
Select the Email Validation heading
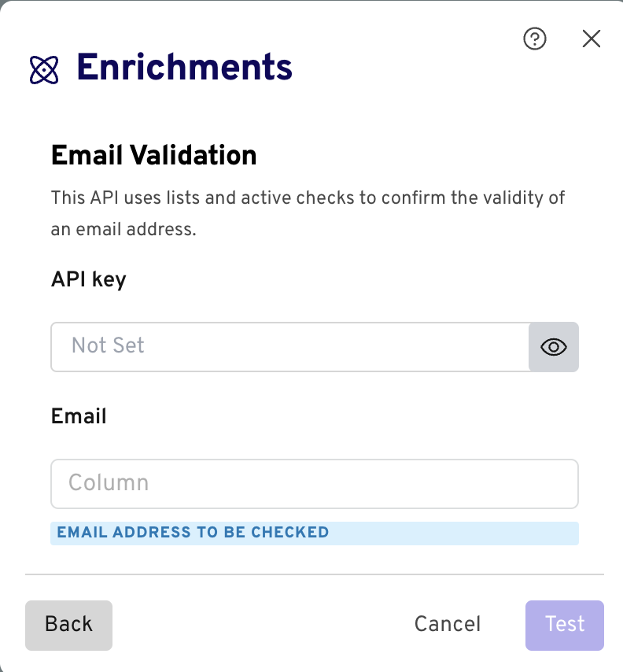click(x=153, y=155)
